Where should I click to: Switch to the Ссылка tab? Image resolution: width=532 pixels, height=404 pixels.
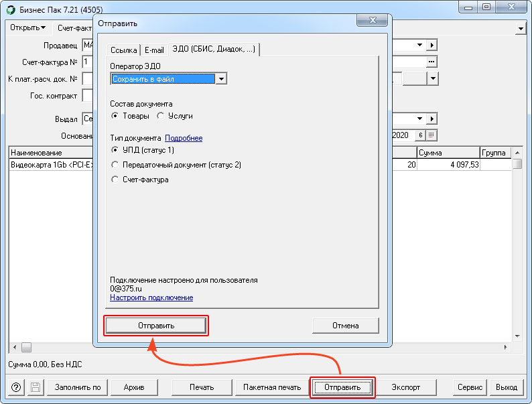click(x=123, y=50)
